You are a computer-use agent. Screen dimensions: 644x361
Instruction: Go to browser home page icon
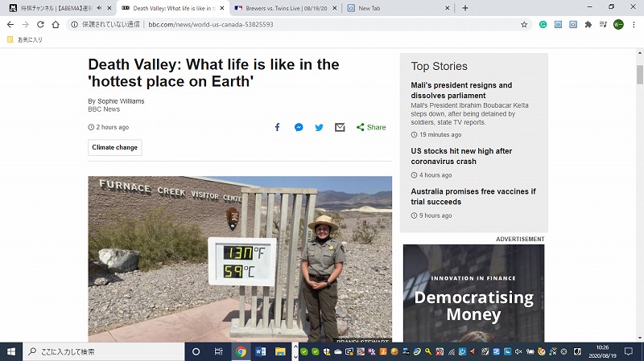[56, 25]
